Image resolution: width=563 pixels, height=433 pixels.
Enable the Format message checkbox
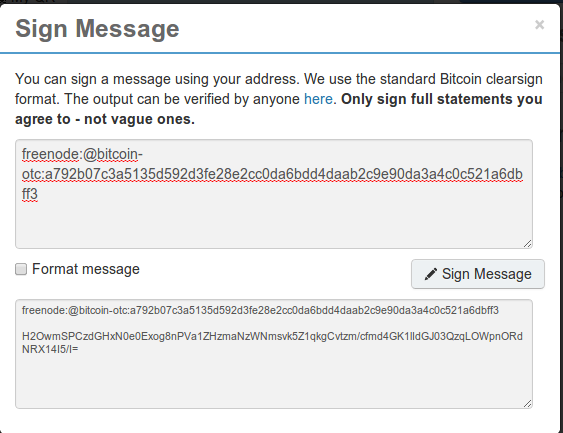pyautogui.click(x=21, y=269)
